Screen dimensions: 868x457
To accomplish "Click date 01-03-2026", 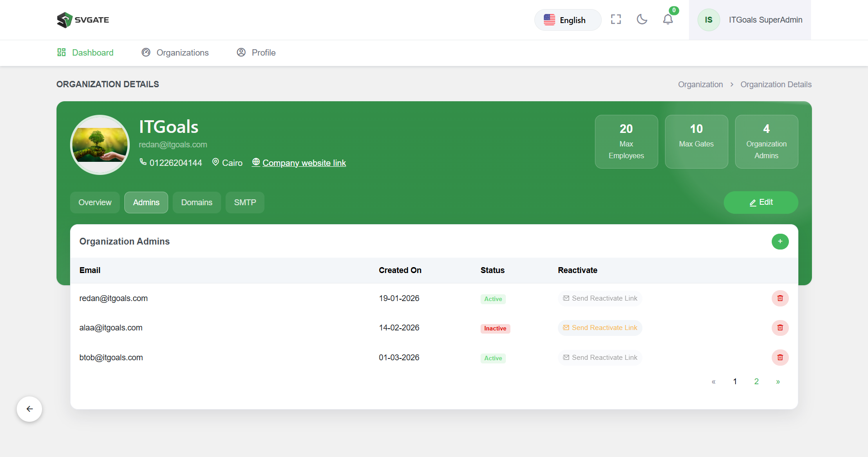I will [x=399, y=358].
